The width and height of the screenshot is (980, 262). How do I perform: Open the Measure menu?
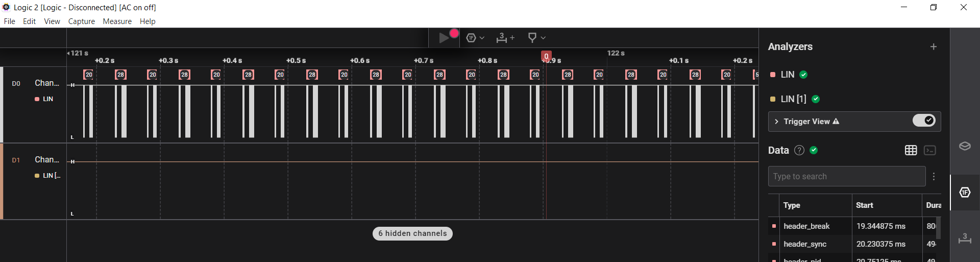pos(117,21)
